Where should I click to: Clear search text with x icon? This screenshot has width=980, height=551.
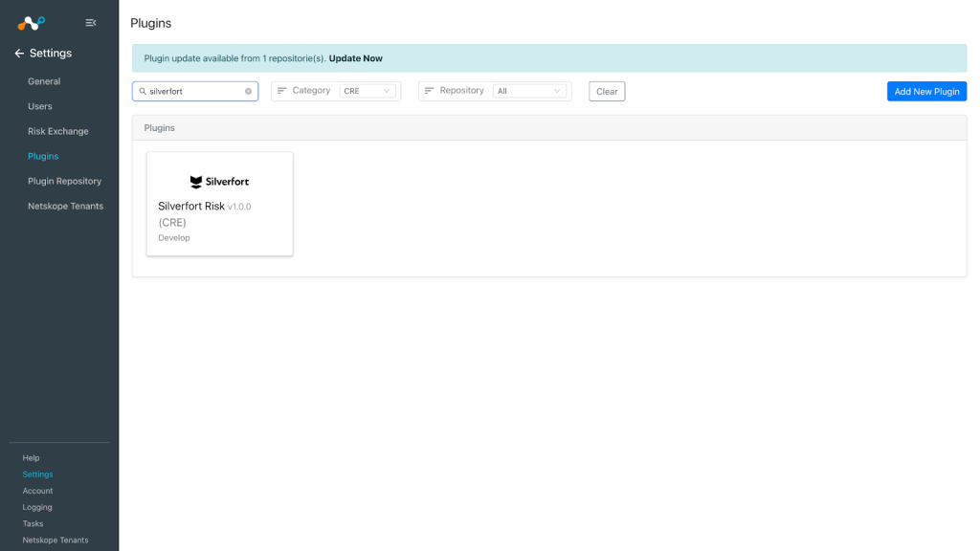click(x=248, y=91)
